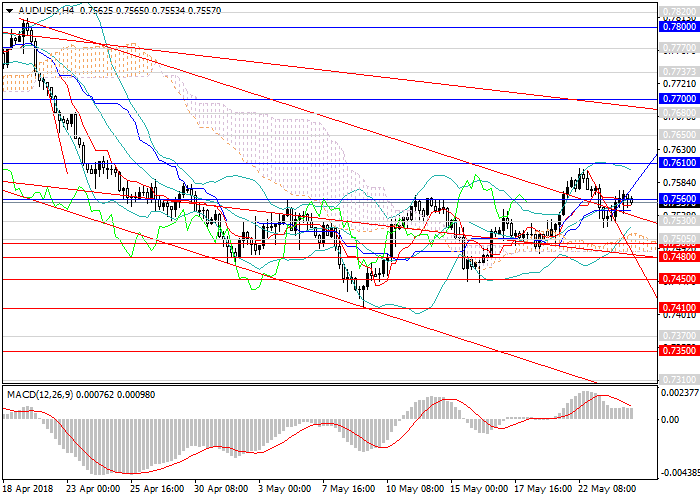Select the 30 Apr 08:00 time label
The height and width of the screenshot is (500, 700).
(x=222, y=490)
